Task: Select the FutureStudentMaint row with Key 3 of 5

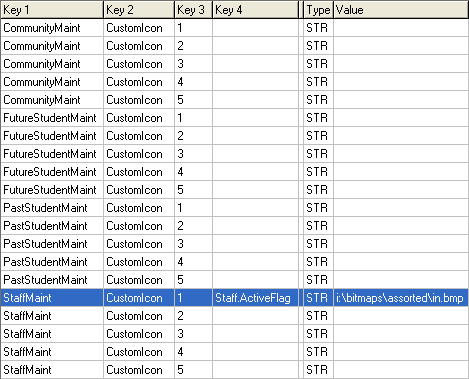Action: [234, 190]
